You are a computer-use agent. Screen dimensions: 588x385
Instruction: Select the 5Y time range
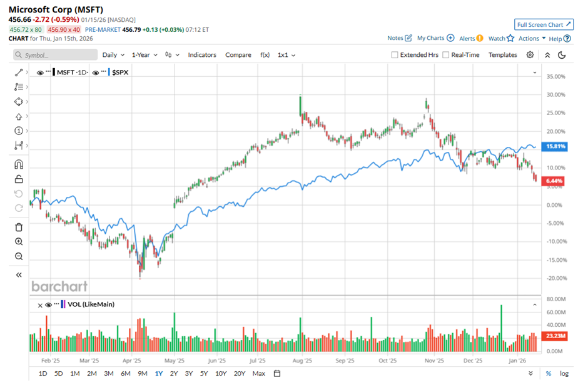(x=204, y=373)
